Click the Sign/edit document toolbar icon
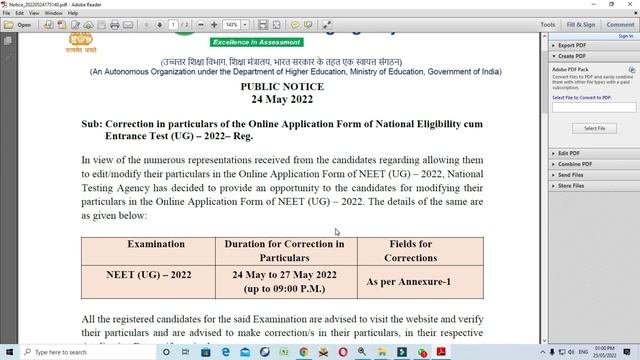 (x=75, y=25)
